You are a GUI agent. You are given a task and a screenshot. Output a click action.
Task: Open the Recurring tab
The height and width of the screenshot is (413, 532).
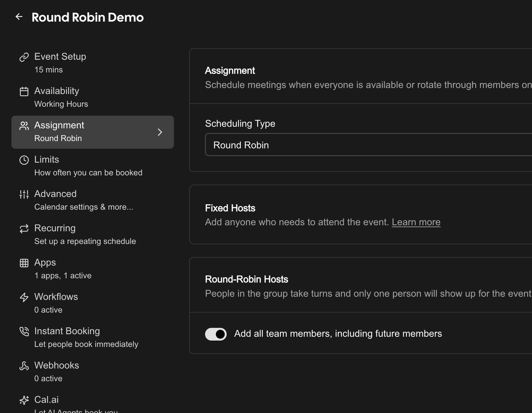click(x=93, y=235)
